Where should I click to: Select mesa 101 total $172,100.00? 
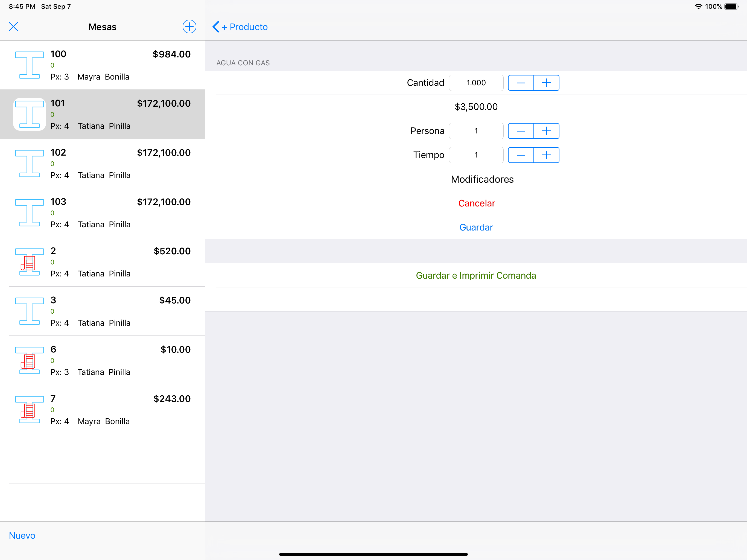pyautogui.click(x=164, y=104)
